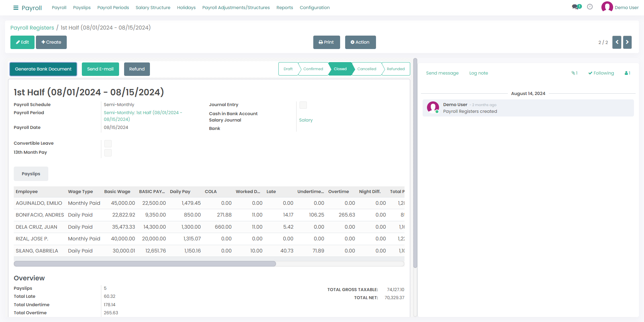
Task: Click the attachments paperclip counter
Action: [575, 73]
